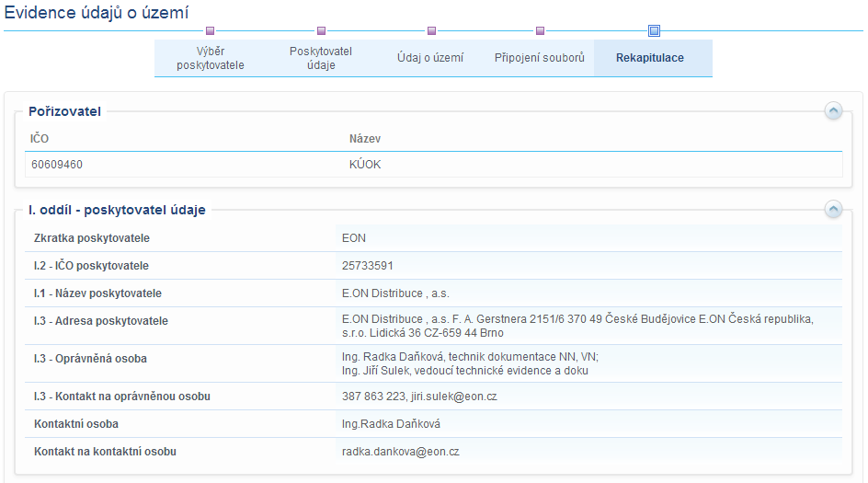Click the radka.dankova@eon.cz contact value
The height and width of the screenshot is (483, 868).
click(x=400, y=452)
